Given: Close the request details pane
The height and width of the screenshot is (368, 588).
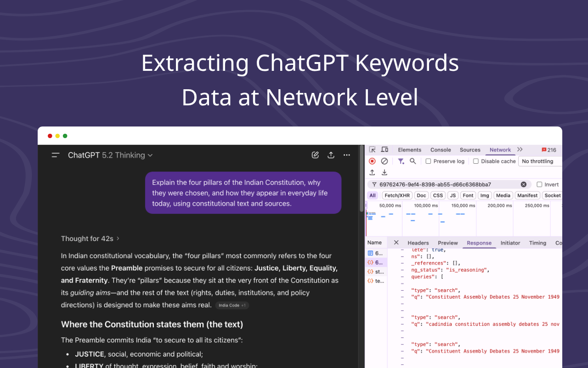Looking at the screenshot, I should click(396, 242).
